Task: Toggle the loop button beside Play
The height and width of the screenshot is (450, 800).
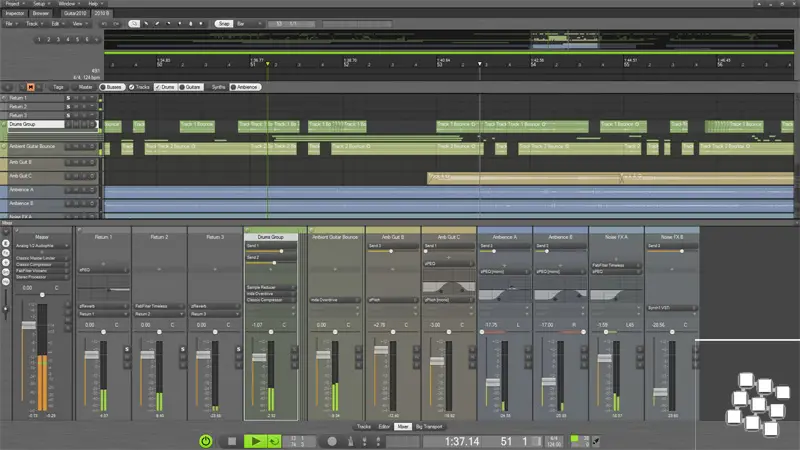Action: tap(274, 440)
